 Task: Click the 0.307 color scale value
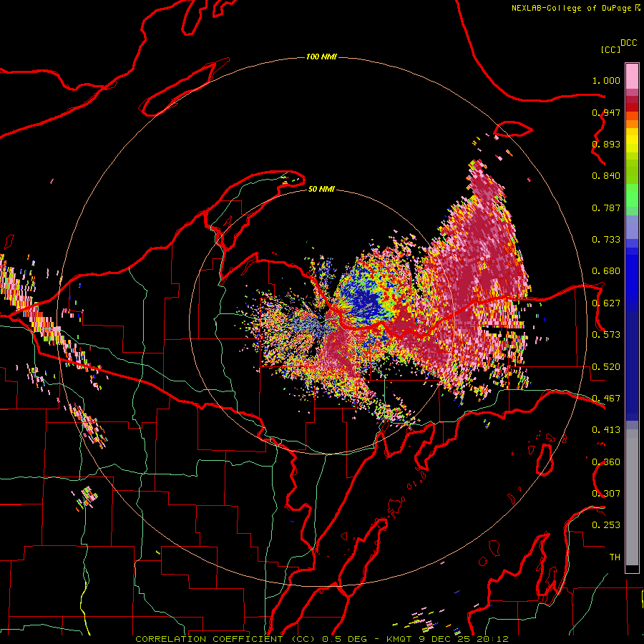[x=606, y=494]
